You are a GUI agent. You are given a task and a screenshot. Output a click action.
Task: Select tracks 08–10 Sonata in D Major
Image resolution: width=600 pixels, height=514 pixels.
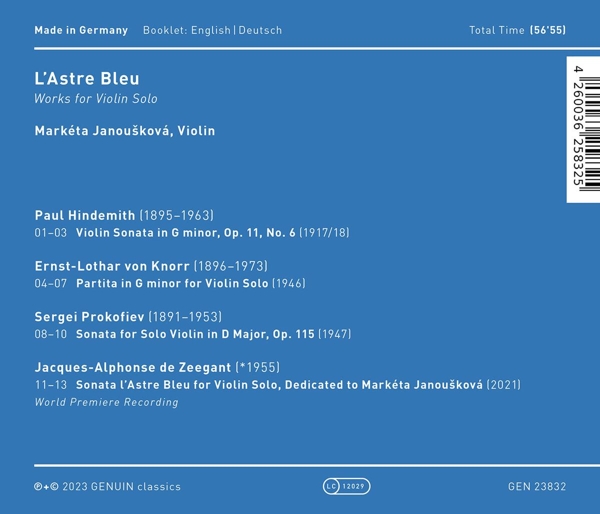pos(192,334)
